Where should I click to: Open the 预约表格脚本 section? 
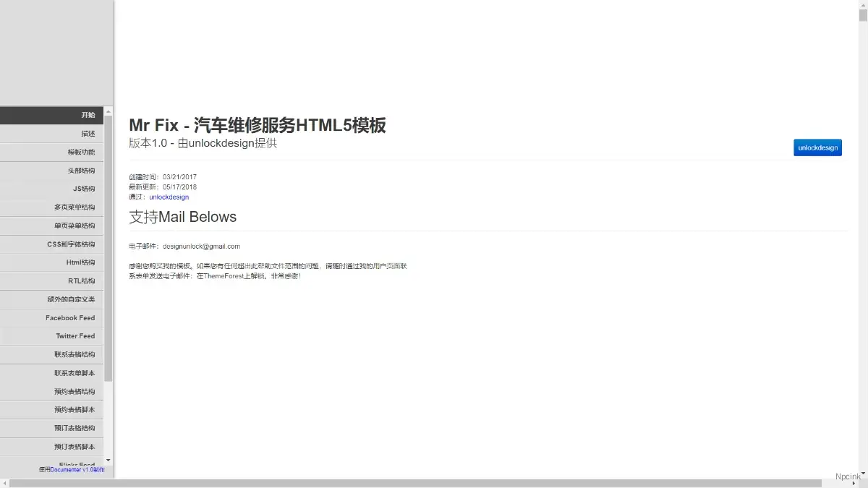[x=74, y=410]
